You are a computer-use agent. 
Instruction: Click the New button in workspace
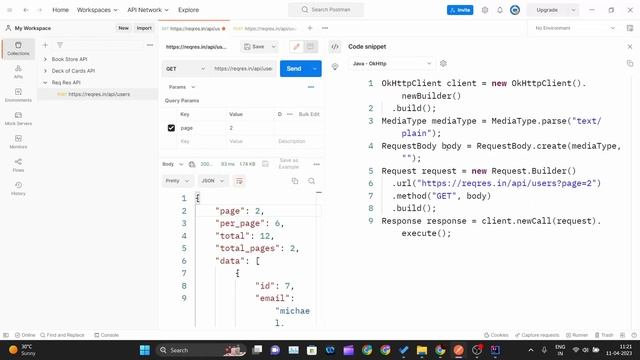[123, 28]
